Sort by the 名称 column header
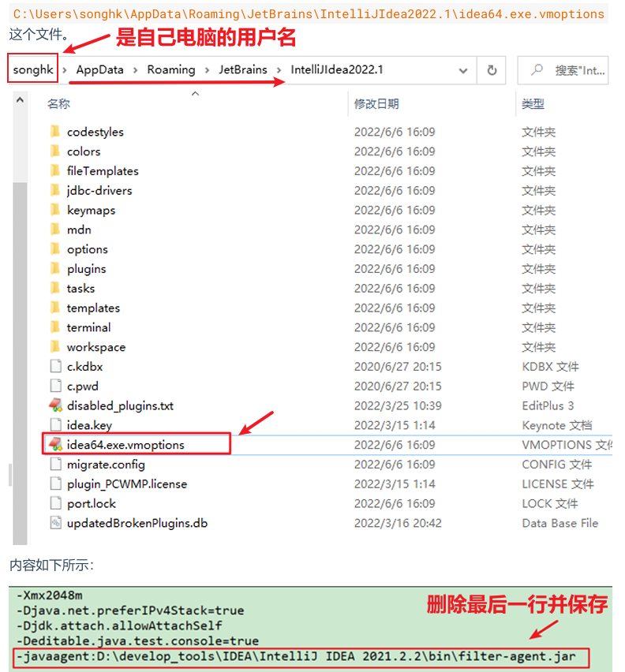The image size is (625, 672). pyautogui.click(x=58, y=104)
